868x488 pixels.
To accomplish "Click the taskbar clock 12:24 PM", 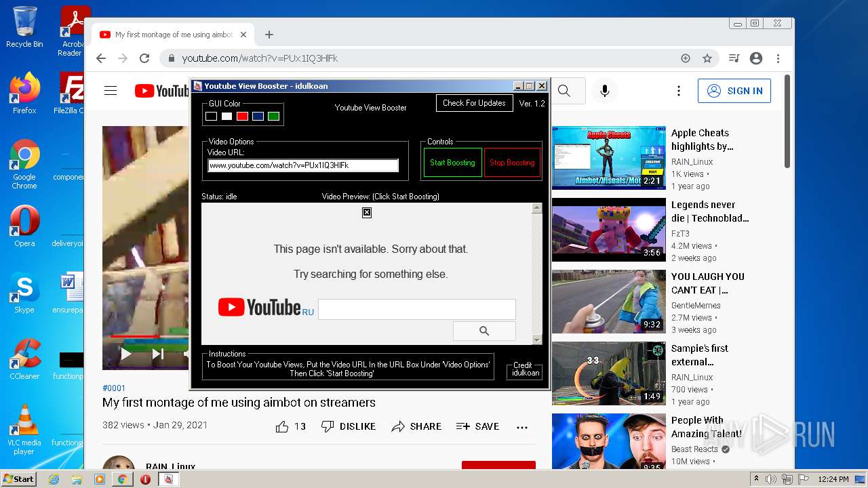I will (x=833, y=479).
